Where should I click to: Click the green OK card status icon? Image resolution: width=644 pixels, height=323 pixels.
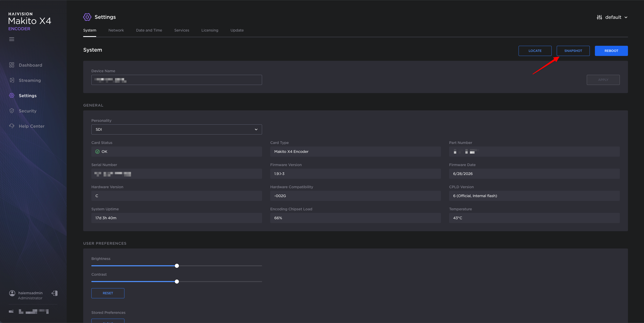coord(97,152)
